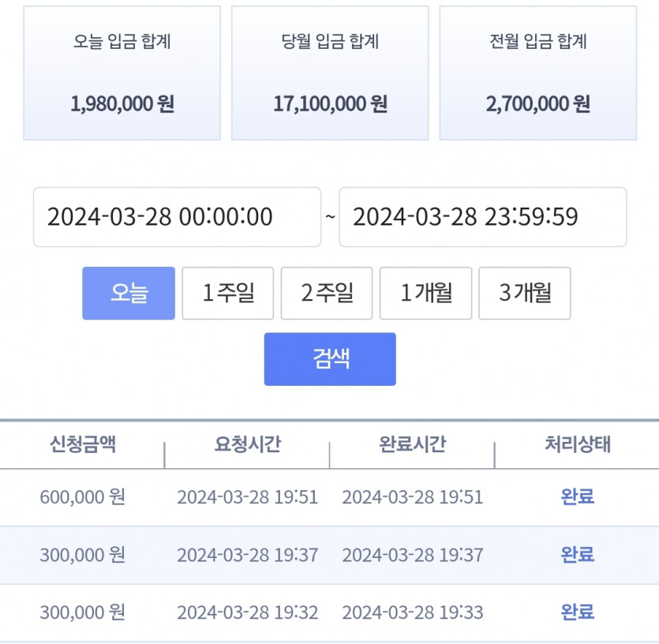Viewport: 659px width, 644px height.
Task: Choose the 1주일 period filter
Action: (x=228, y=293)
